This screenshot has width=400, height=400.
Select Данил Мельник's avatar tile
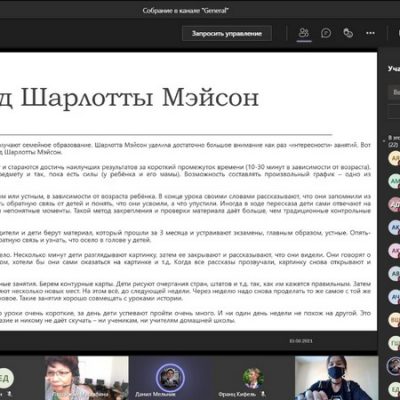(170, 378)
